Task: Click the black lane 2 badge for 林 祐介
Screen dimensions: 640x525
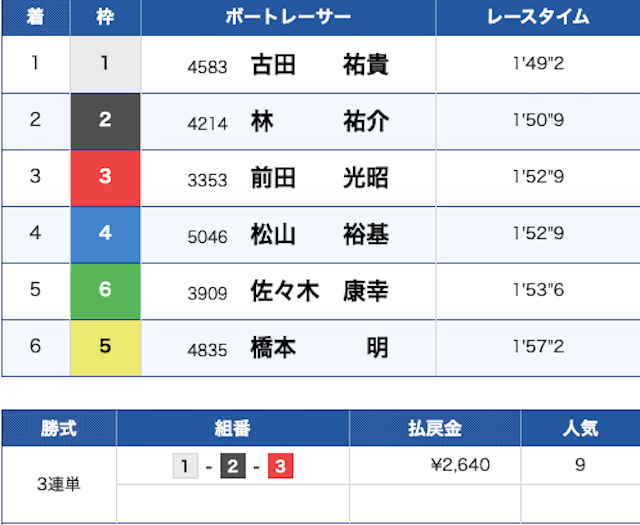Action: coord(105,122)
